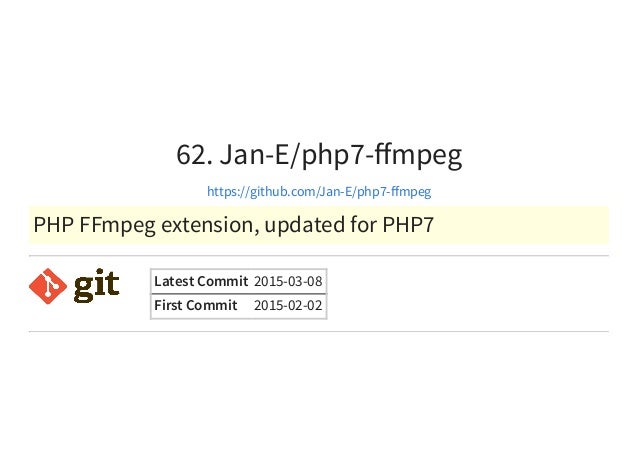638x465 pixels.
Task: Click the leading "PHP" word in description
Action: (53, 225)
